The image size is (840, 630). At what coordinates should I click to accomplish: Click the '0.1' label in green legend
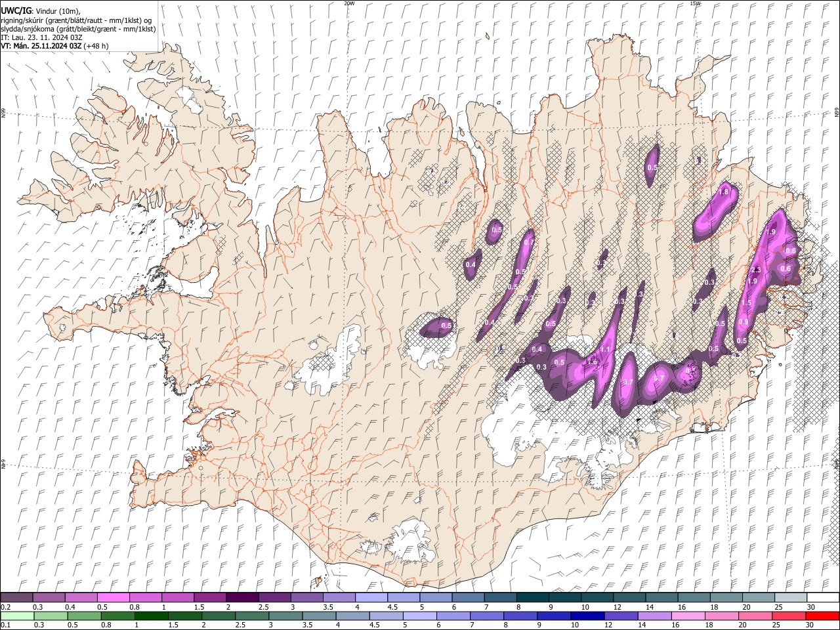pyautogui.click(x=6, y=625)
